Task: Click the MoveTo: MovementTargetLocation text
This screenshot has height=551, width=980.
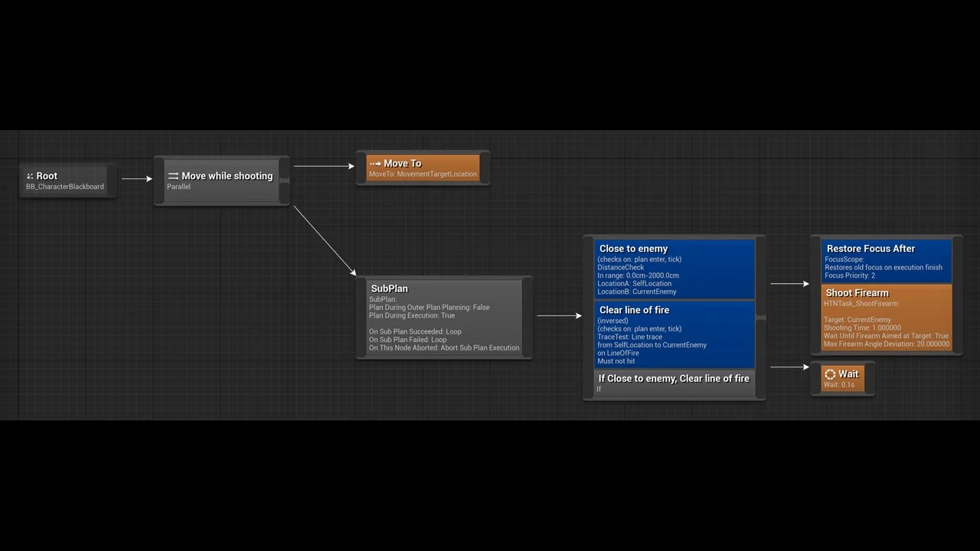Action: pos(423,174)
